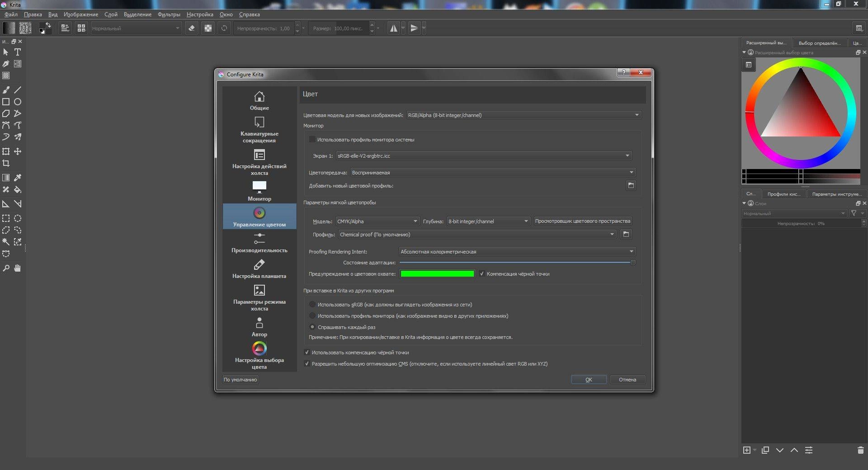Open brush presets grid icon
Screen dimensions: 868x470
pyautogui.click(x=81, y=28)
